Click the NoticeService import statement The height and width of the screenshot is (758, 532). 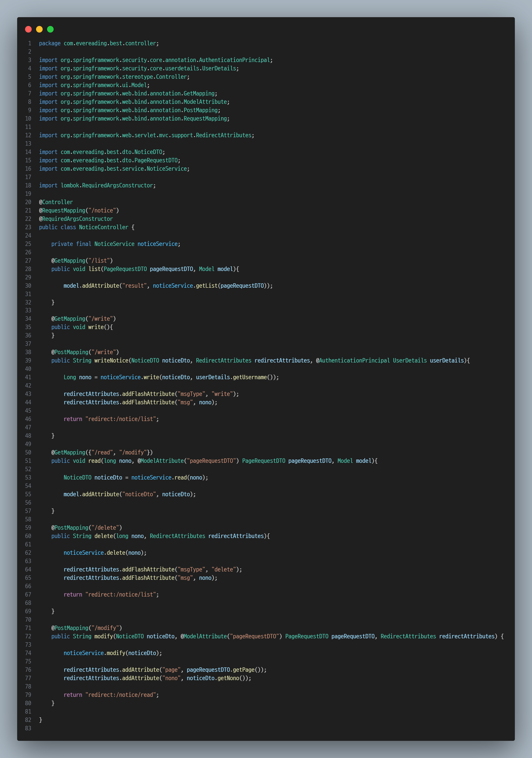[114, 169]
